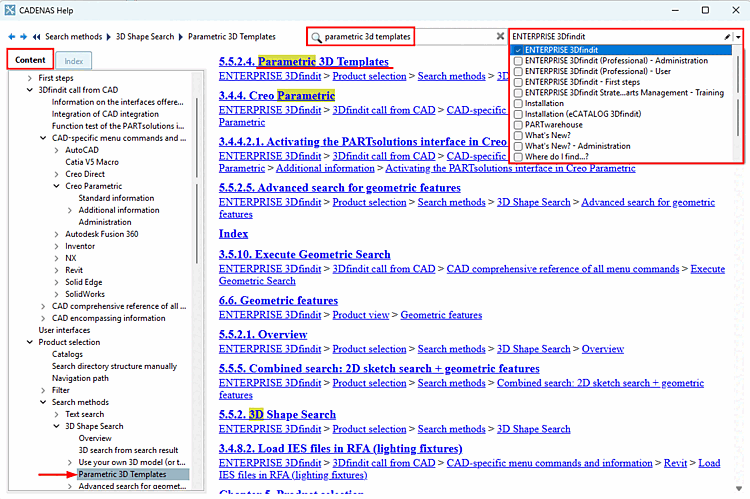Select the Catalogs tree item
Image resolution: width=750 pixels, height=499 pixels.
(67, 354)
